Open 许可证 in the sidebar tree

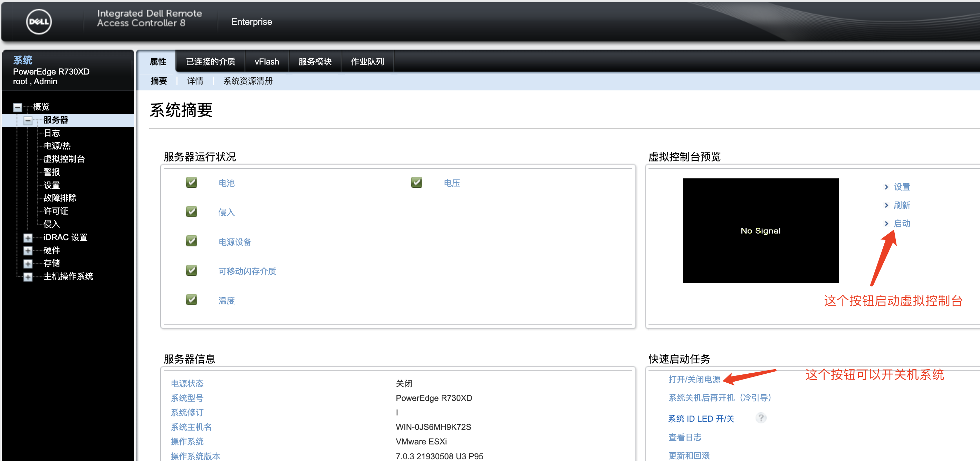(56, 211)
